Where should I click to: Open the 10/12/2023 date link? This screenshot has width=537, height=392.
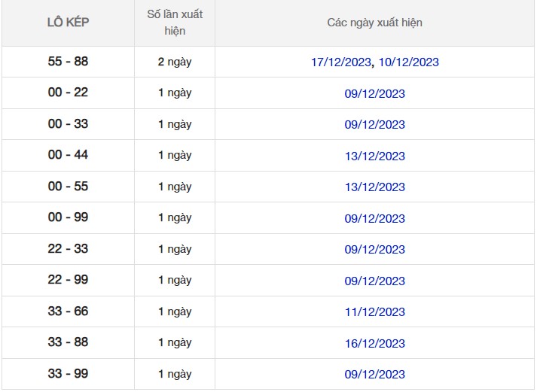coord(408,62)
